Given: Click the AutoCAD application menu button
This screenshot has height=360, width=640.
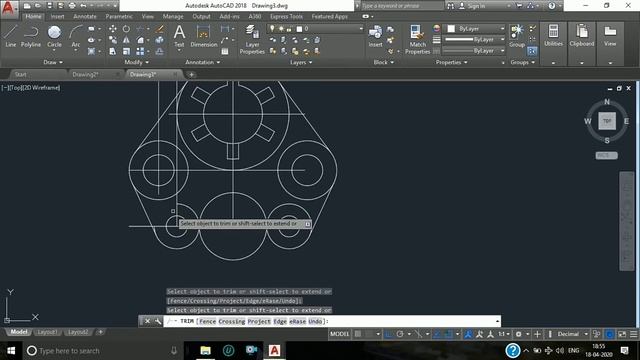Looking at the screenshot, I should point(8,7).
